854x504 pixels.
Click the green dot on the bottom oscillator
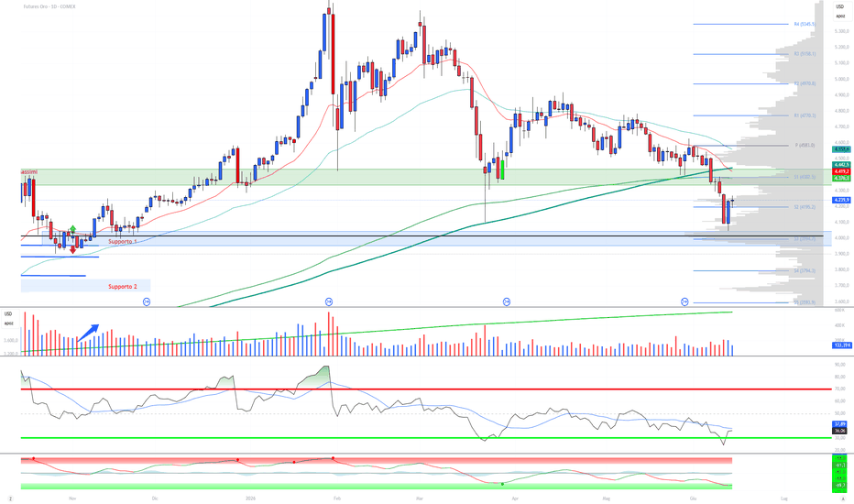(502, 483)
